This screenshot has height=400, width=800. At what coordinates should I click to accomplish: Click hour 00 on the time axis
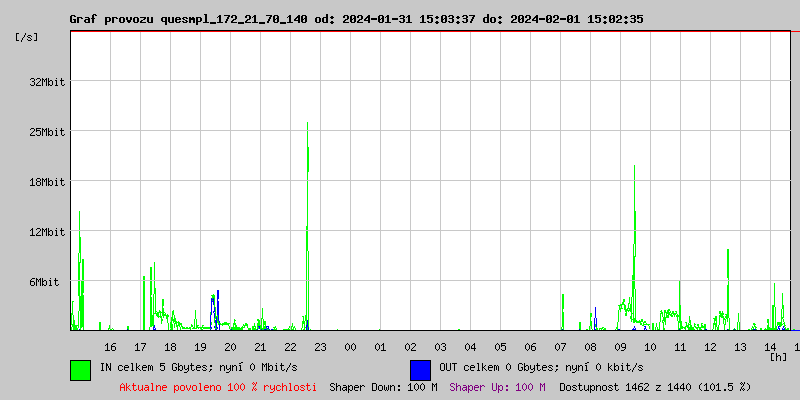[x=350, y=347]
